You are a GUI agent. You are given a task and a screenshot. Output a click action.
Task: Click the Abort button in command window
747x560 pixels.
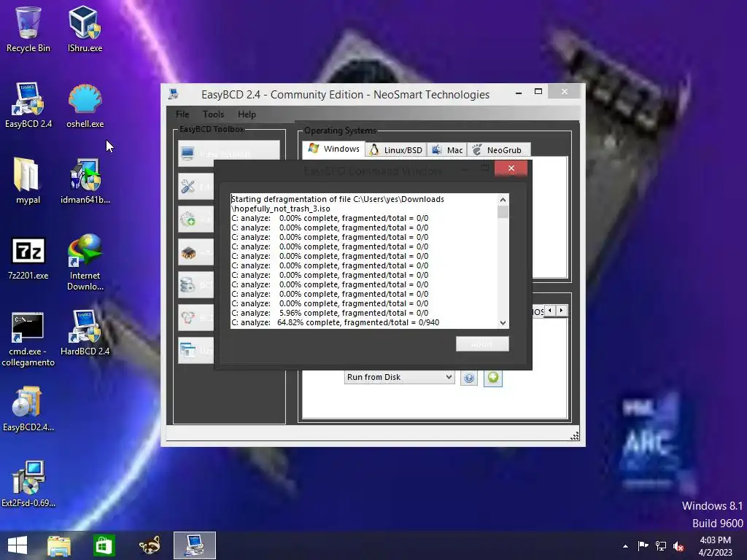pyautogui.click(x=482, y=344)
